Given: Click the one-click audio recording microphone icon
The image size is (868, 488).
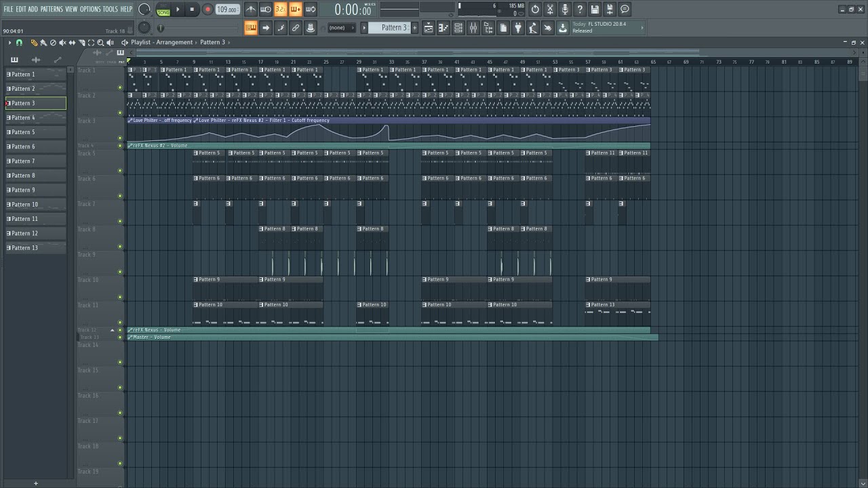Looking at the screenshot, I should (x=565, y=9).
